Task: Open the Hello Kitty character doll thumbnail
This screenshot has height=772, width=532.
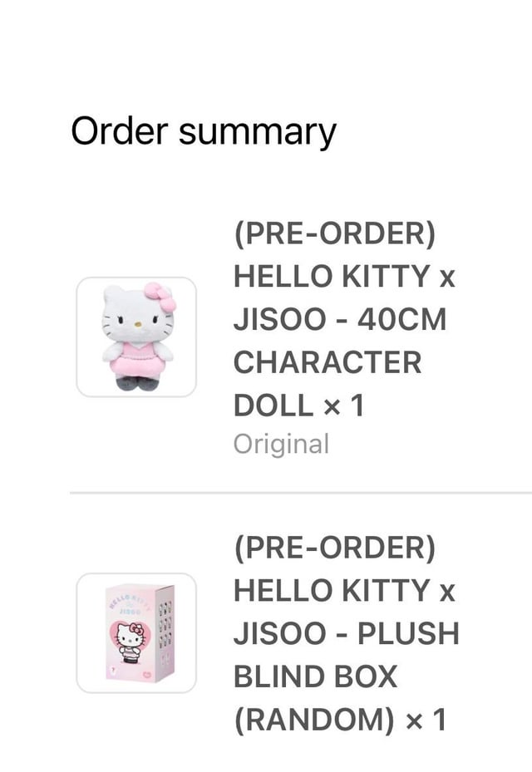Action: pos(136,337)
